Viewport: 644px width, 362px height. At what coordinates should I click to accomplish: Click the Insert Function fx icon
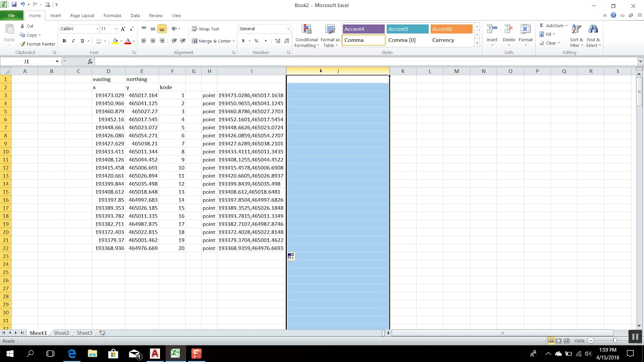tap(90, 61)
